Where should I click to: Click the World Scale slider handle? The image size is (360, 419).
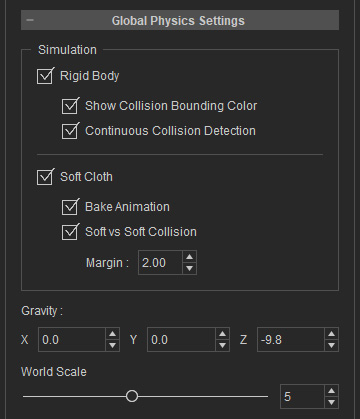pos(132,396)
